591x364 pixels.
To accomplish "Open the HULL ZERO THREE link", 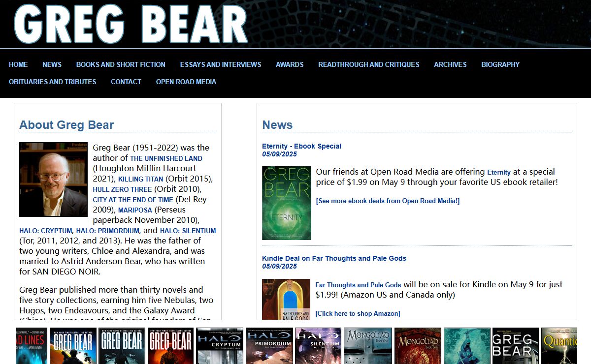I will pos(122,189).
